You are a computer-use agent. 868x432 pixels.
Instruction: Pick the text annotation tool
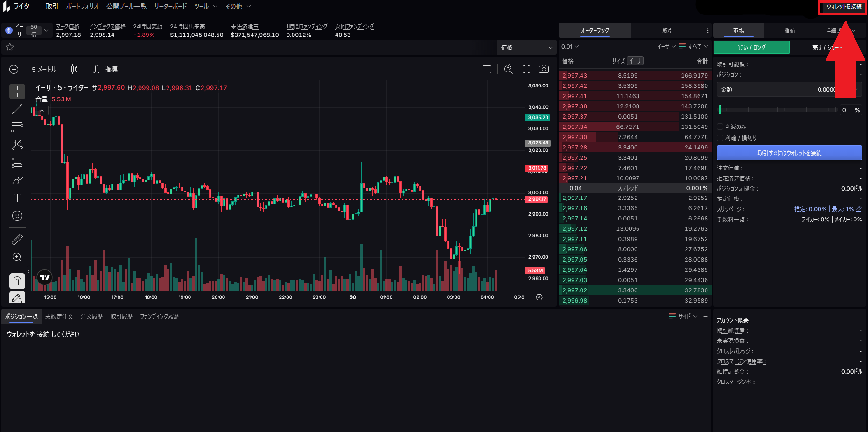pos(17,198)
